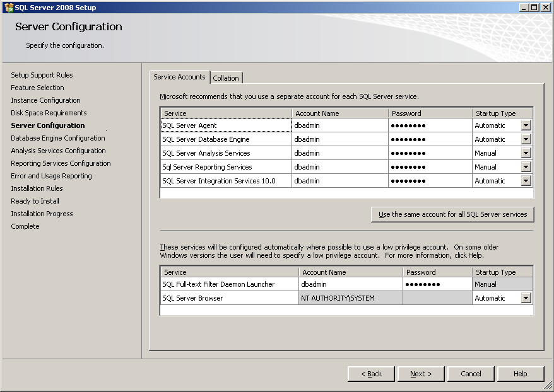Screen dimensions: 554x392
Task: Click password field for SQL Server Database Engine
Action: point(430,139)
